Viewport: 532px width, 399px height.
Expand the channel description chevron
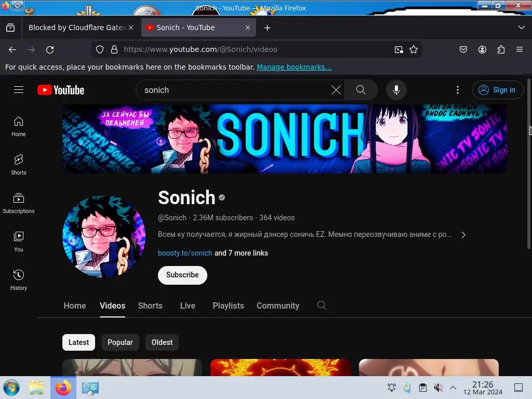[x=463, y=235]
